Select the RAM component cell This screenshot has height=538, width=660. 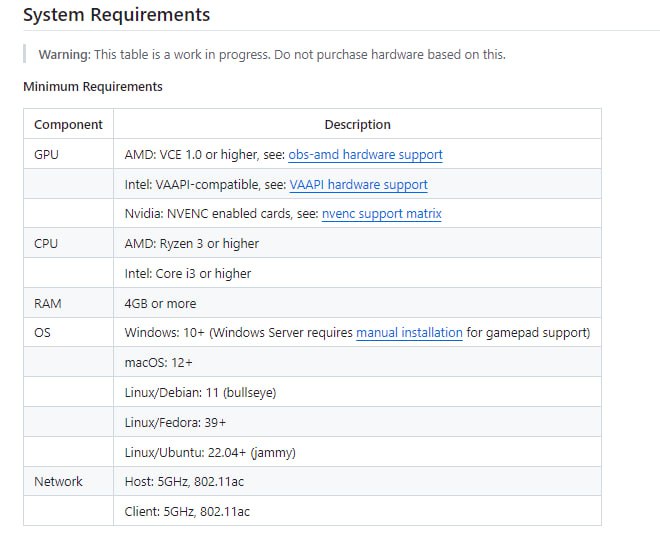point(48,304)
